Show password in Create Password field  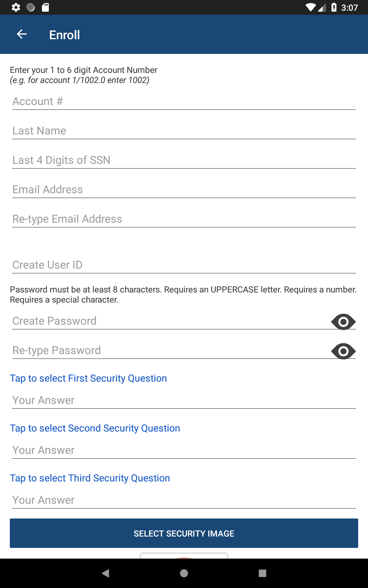coord(343,322)
